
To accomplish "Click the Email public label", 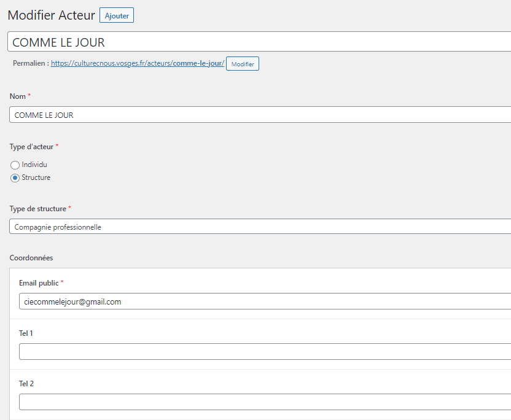I will point(39,283).
